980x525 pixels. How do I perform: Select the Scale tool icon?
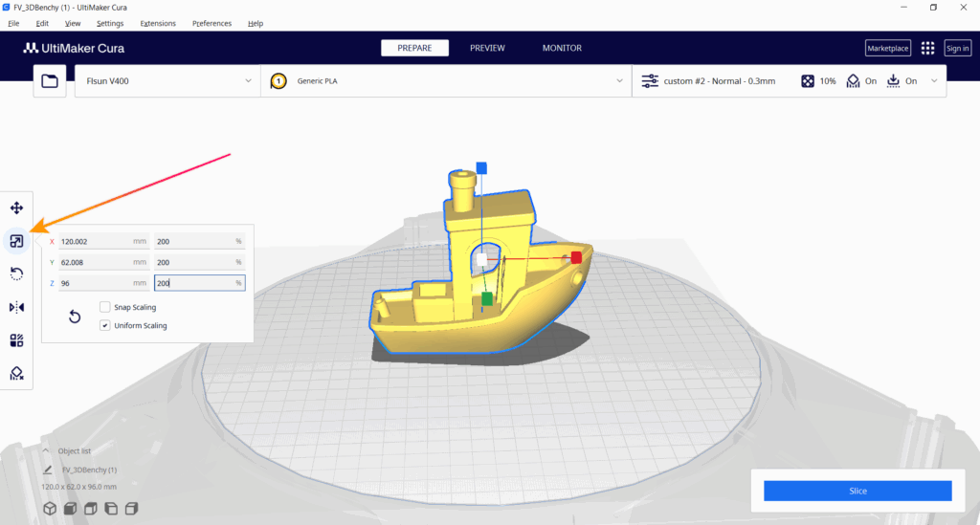tap(17, 241)
